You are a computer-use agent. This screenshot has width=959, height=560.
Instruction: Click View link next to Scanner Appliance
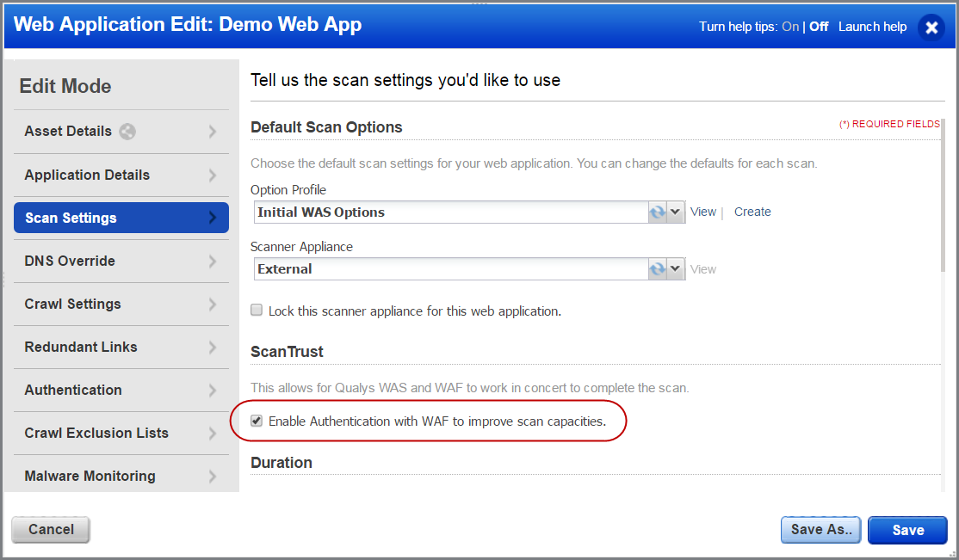tap(702, 269)
